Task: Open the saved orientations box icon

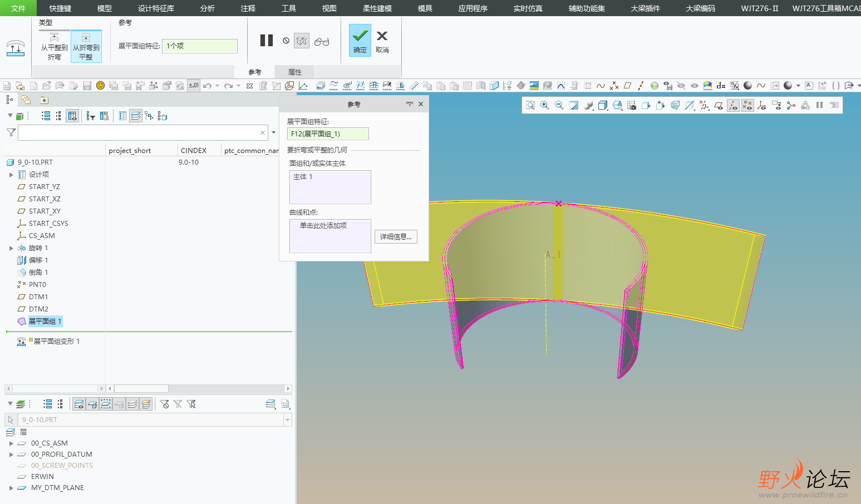Action: click(603, 105)
